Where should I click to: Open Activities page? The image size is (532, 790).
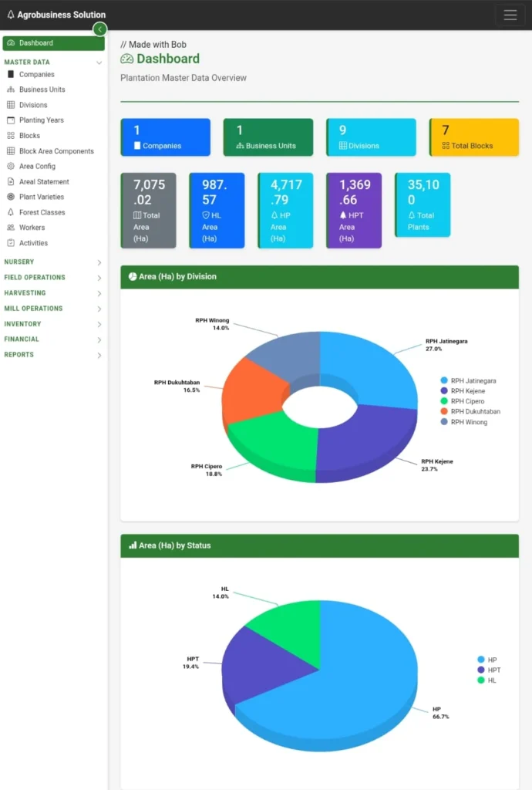(x=33, y=242)
